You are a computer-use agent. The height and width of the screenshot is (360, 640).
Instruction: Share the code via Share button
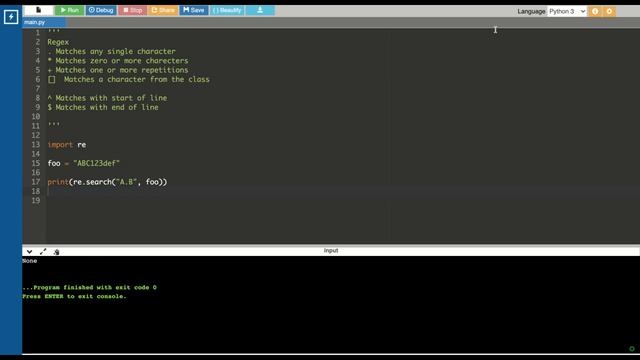[x=163, y=10]
